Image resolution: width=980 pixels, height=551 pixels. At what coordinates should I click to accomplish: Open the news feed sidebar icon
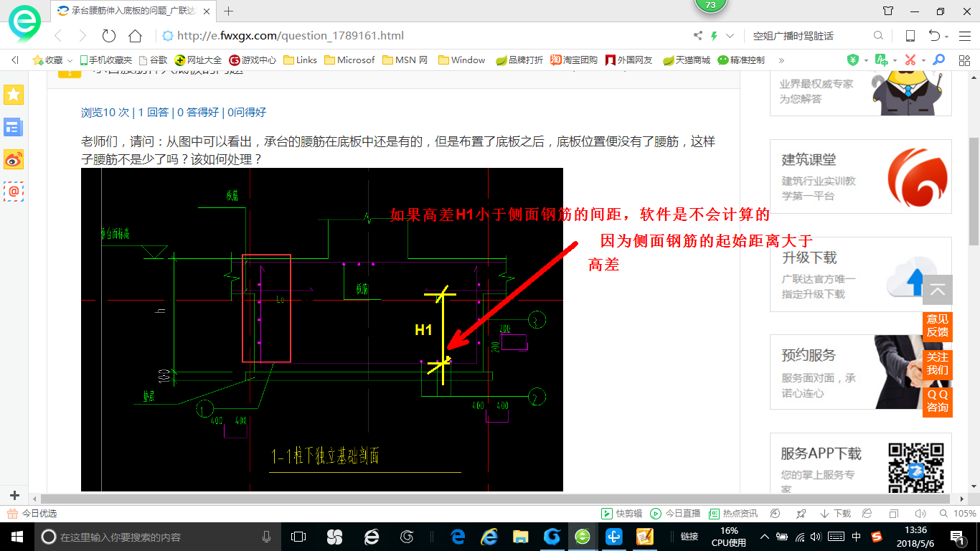click(x=14, y=127)
